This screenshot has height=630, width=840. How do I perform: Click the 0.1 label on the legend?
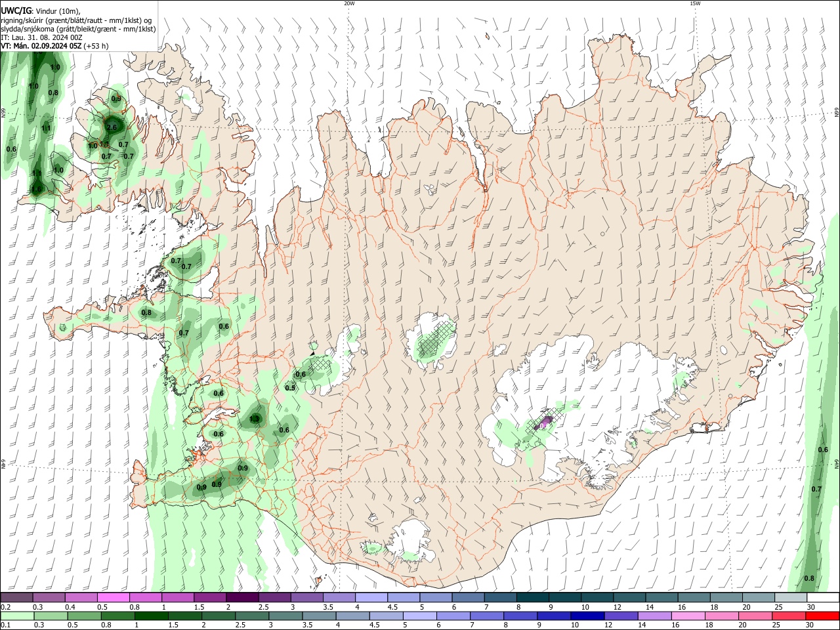point(5,625)
